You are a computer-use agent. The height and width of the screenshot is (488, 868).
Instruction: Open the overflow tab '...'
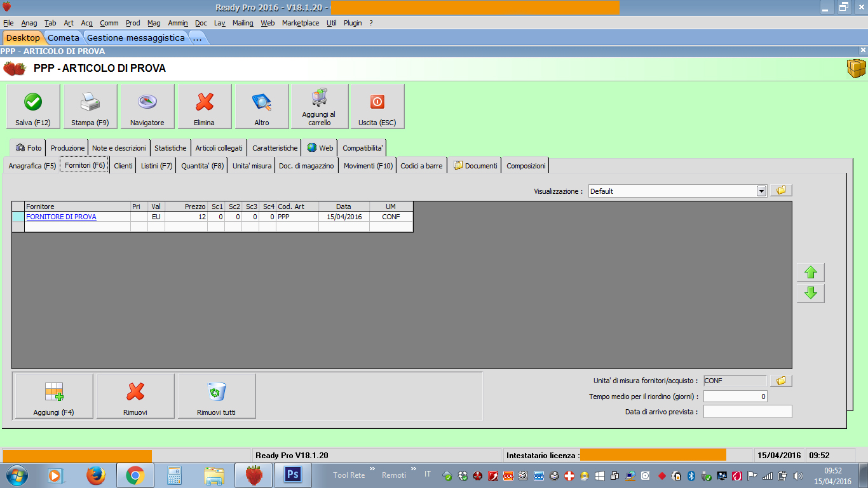pos(197,37)
